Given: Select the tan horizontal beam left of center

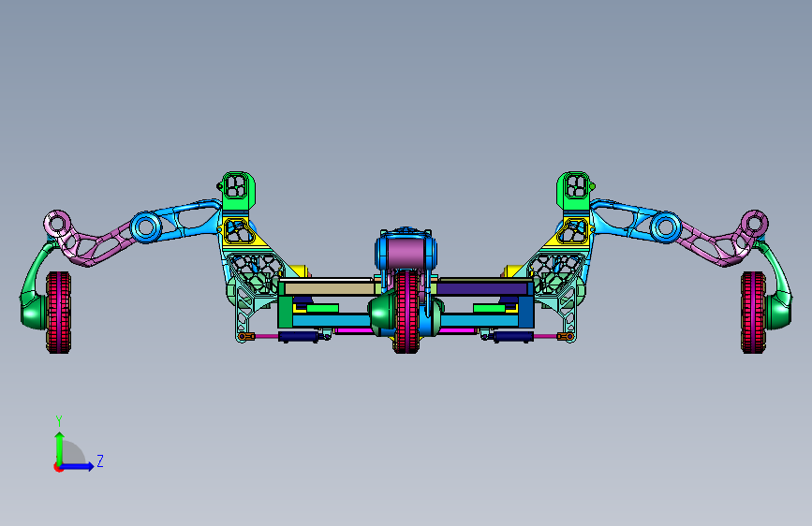Looking at the screenshot, I should pyautogui.click(x=330, y=289).
